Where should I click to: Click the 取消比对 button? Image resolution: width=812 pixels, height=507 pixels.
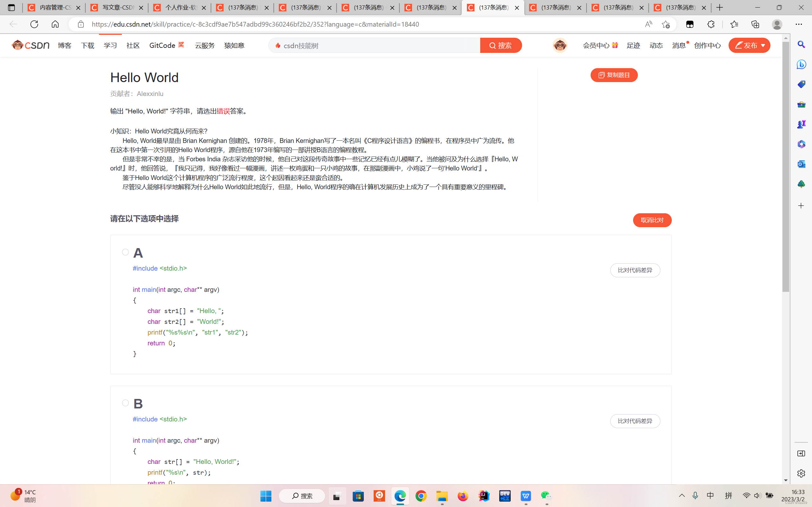pos(652,220)
